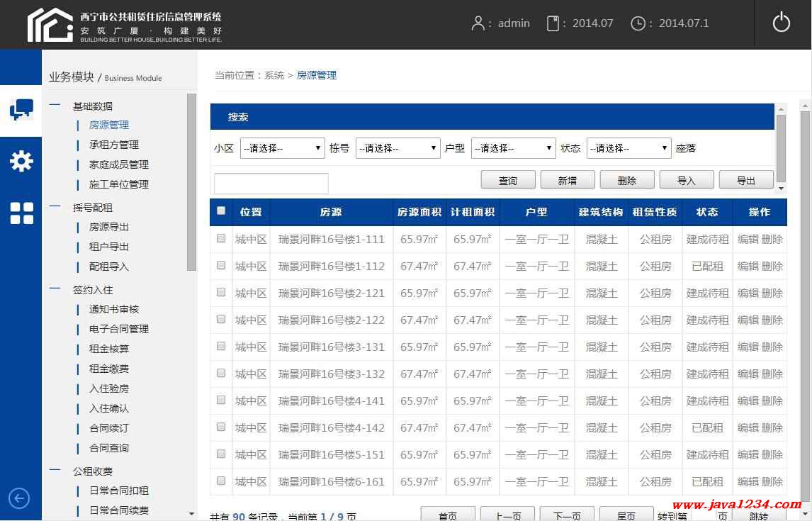Open 日常合同扣租 menu item
Image resolution: width=812 pixels, height=521 pixels.
pyautogui.click(x=118, y=491)
